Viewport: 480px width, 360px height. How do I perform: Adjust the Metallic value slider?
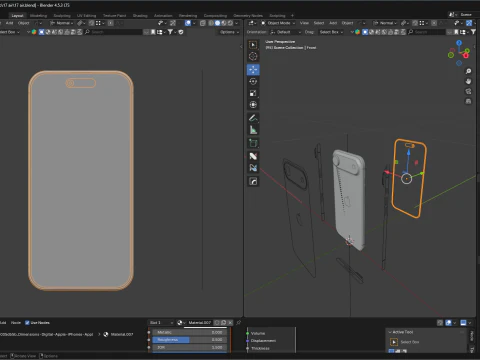(x=190, y=332)
